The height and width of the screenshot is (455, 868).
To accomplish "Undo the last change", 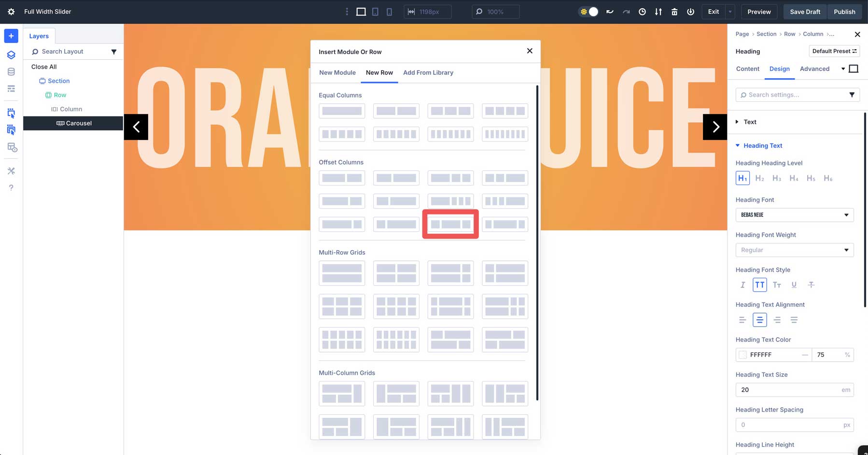I will point(610,12).
